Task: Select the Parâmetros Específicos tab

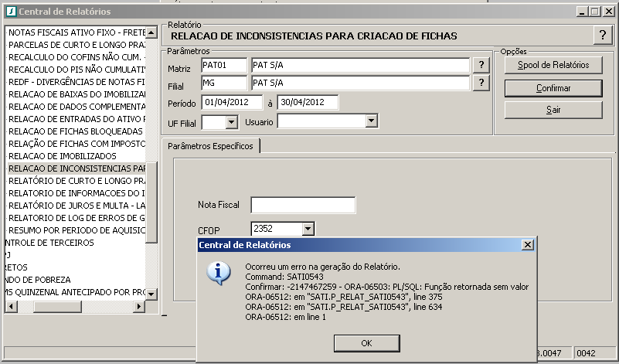Action: point(210,146)
